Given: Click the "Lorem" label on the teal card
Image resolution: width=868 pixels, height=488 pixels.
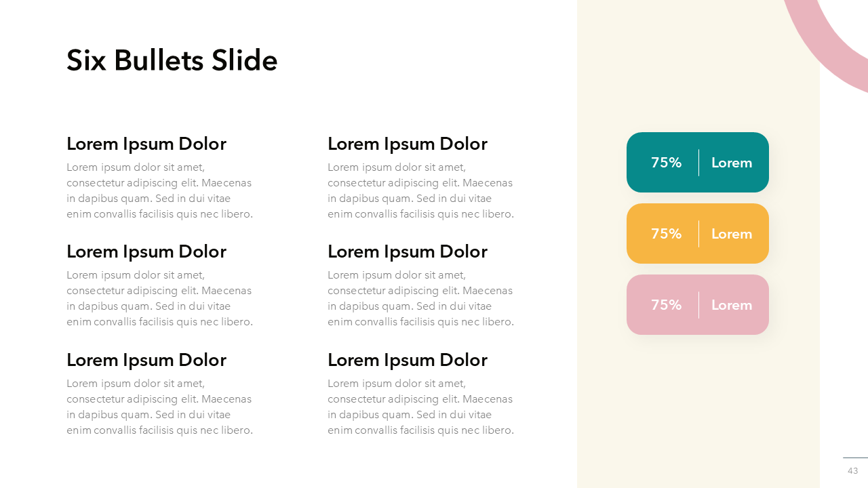Looking at the screenshot, I should click(732, 163).
